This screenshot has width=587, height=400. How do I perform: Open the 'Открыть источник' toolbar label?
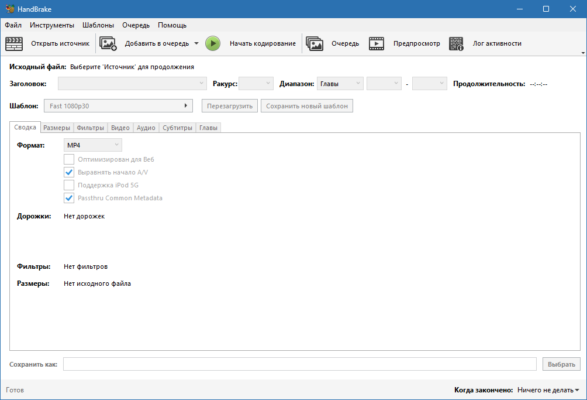pos(60,43)
